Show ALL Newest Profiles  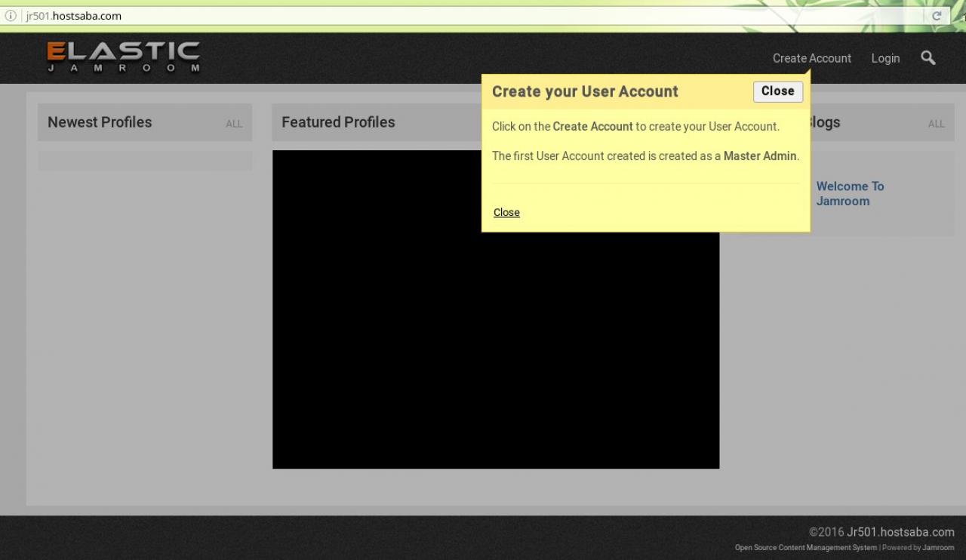click(234, 124)
